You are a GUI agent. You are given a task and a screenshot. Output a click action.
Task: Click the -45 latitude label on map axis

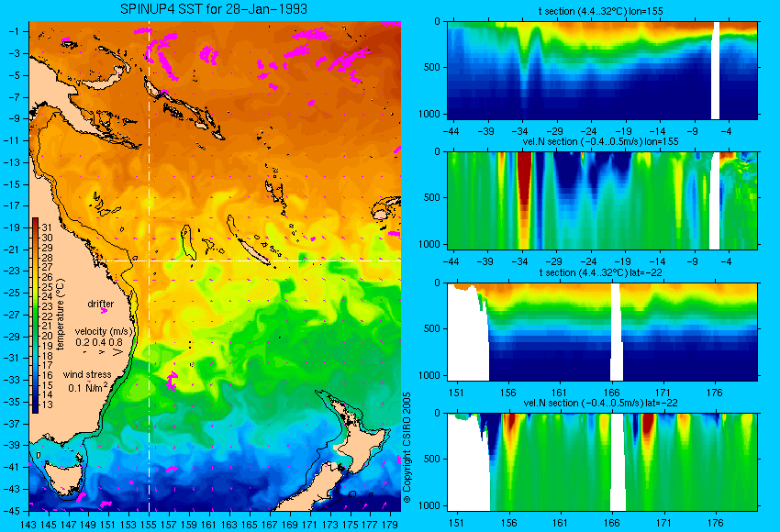[x=12, y=511]
